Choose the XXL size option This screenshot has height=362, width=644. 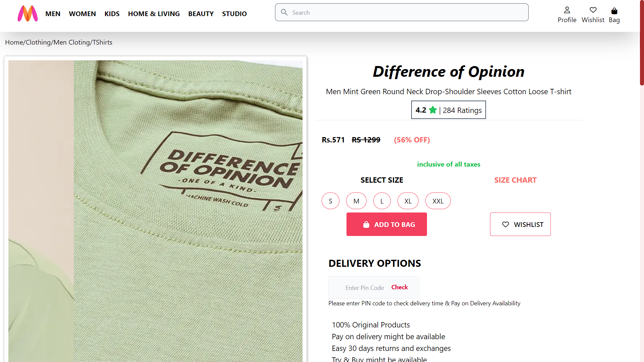point(438,201)
